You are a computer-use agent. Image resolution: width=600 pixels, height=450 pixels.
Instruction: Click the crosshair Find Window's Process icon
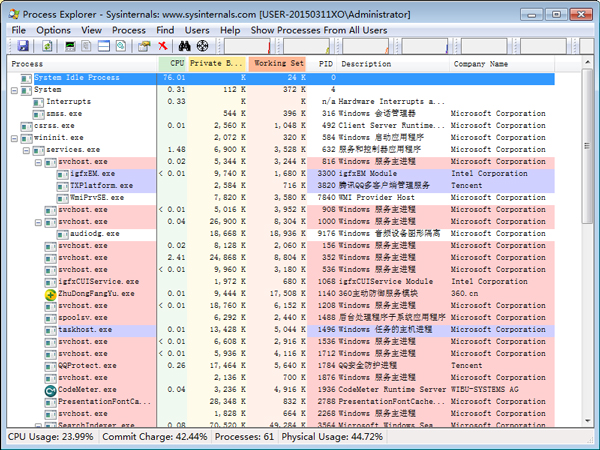click(202, 46)
